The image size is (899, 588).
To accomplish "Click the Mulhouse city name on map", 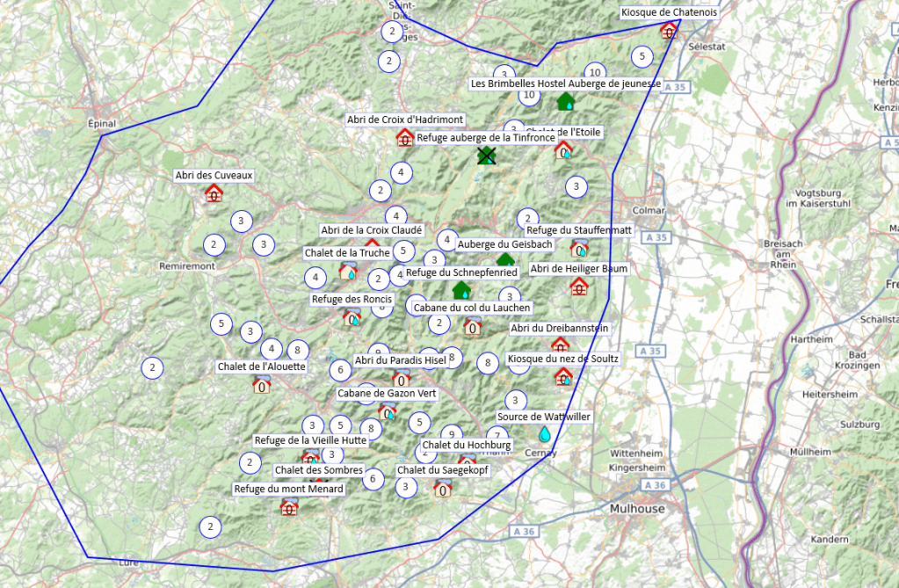I will pos(637,509).
